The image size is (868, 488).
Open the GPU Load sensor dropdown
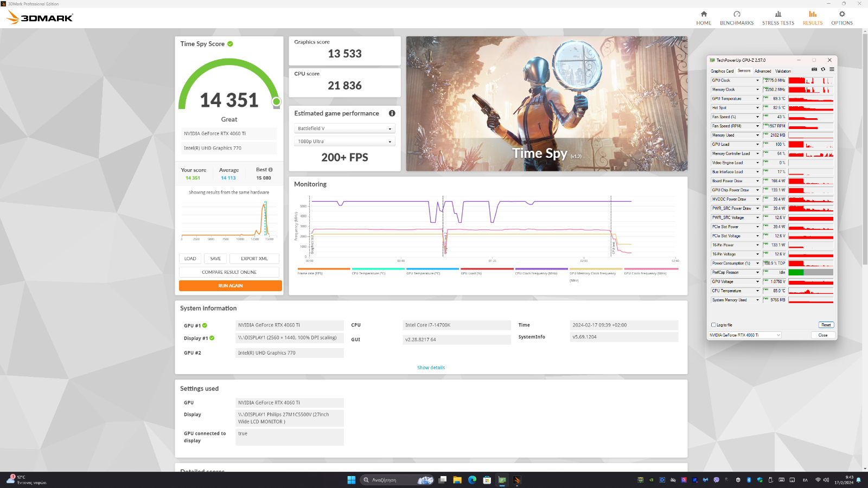(758, 144)
